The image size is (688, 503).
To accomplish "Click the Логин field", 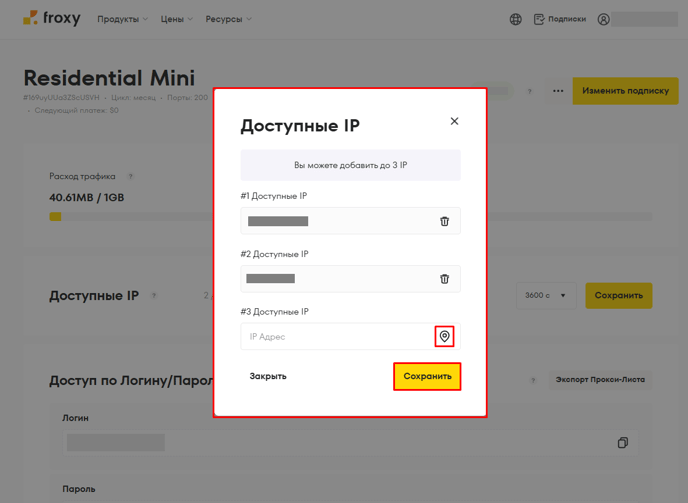I will [350, 442].
